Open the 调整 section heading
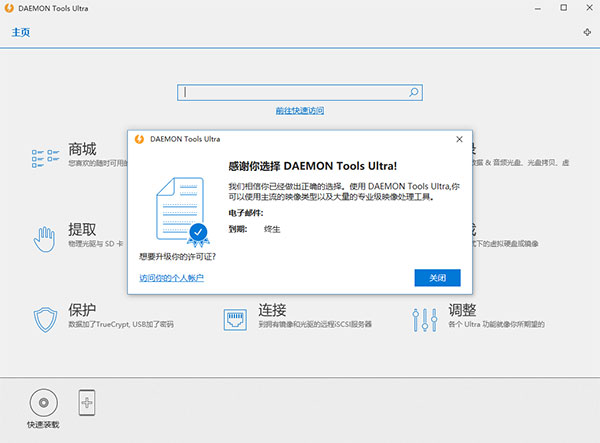The width and height of the screenshot is (600, 443). tap(462, 310)
